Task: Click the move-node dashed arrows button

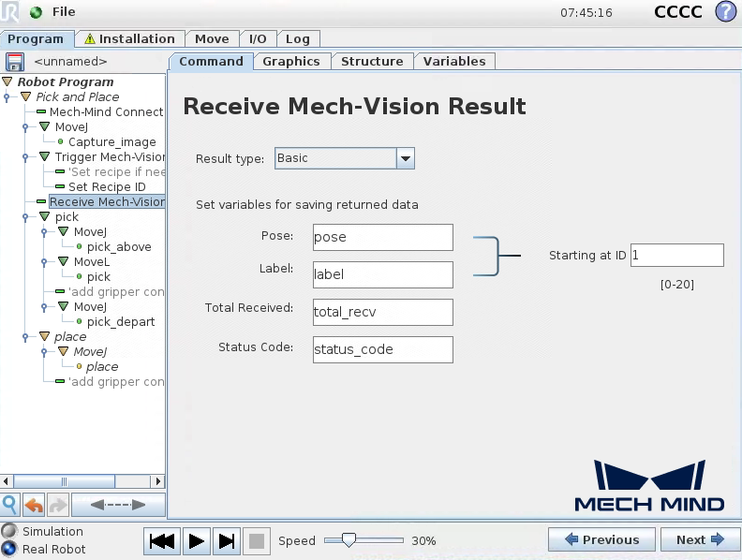Action: coord(118,505)
